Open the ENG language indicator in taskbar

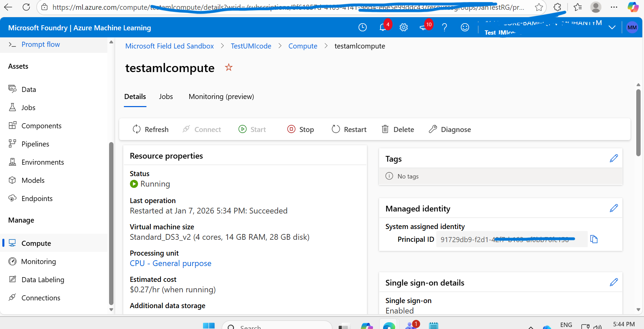point(566,325)
